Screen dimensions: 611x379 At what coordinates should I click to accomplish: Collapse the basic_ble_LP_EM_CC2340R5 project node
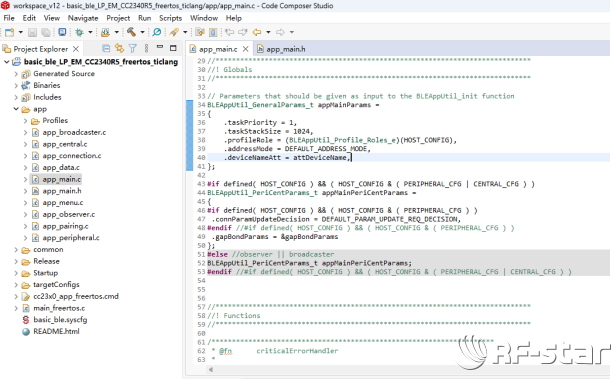pyautogui.click(x=7, y=62)
